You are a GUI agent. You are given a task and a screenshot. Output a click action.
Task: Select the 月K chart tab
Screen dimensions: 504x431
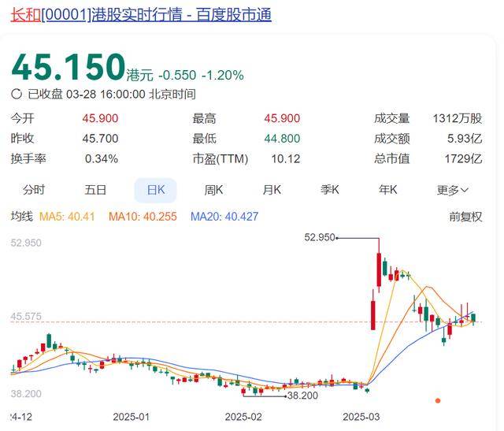click(x=272, y=190)
